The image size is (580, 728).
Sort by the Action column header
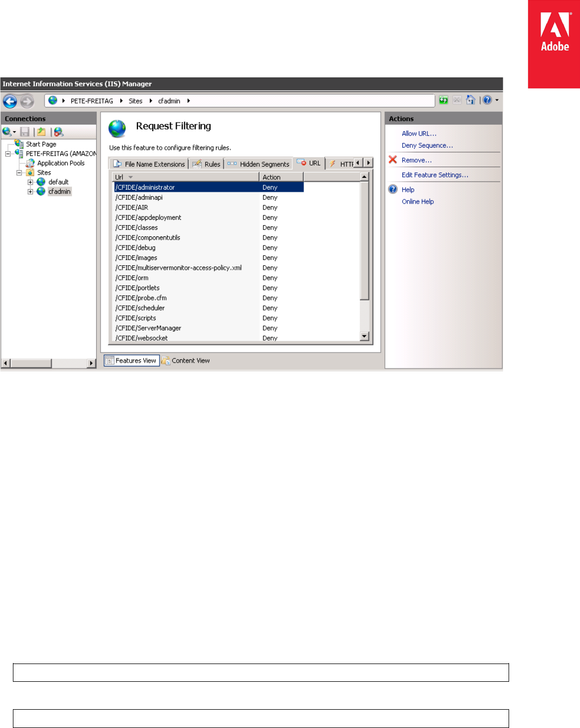click(281, 177)
